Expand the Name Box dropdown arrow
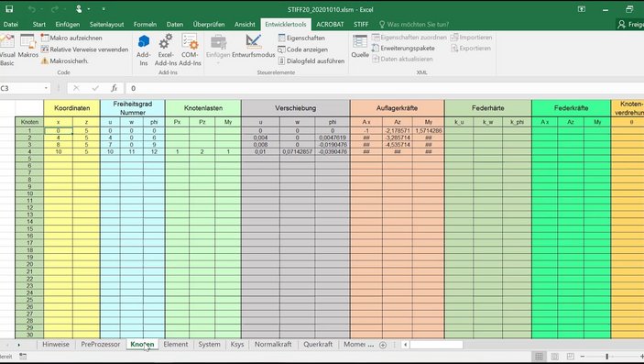This screenshot has height=364, width=644. [46, 88]
